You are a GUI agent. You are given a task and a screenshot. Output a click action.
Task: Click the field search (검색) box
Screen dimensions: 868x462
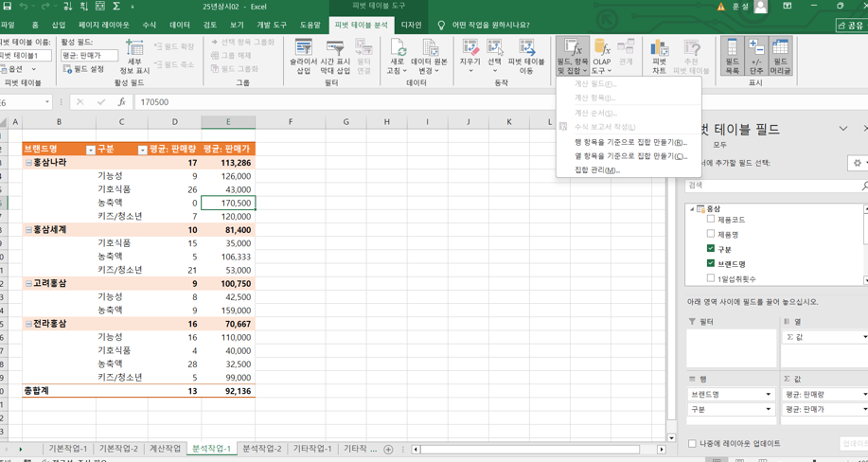pos(771,186)
